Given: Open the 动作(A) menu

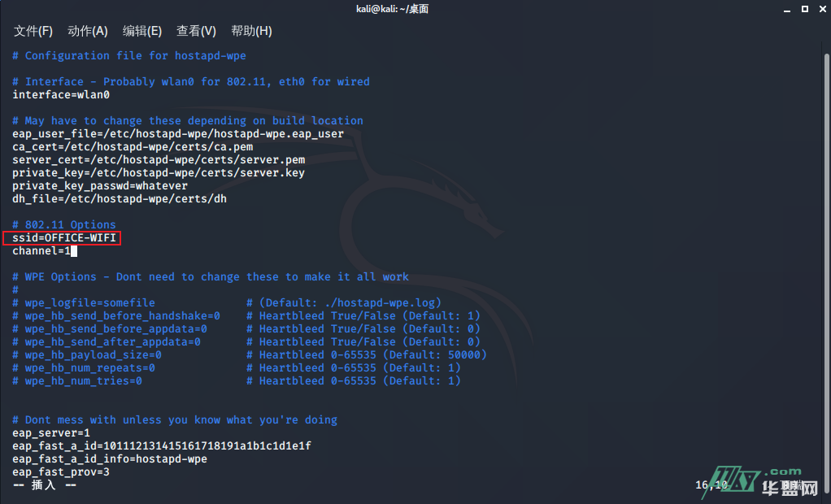Looking at the screenshot, I should pyautogui.click(x=87, y=31).
